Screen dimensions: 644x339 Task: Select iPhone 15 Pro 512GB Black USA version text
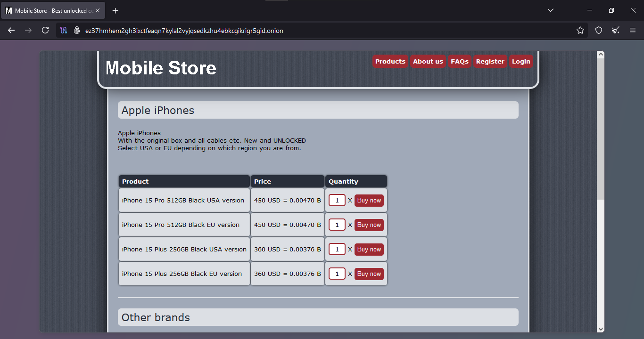(x=183, y=201)
